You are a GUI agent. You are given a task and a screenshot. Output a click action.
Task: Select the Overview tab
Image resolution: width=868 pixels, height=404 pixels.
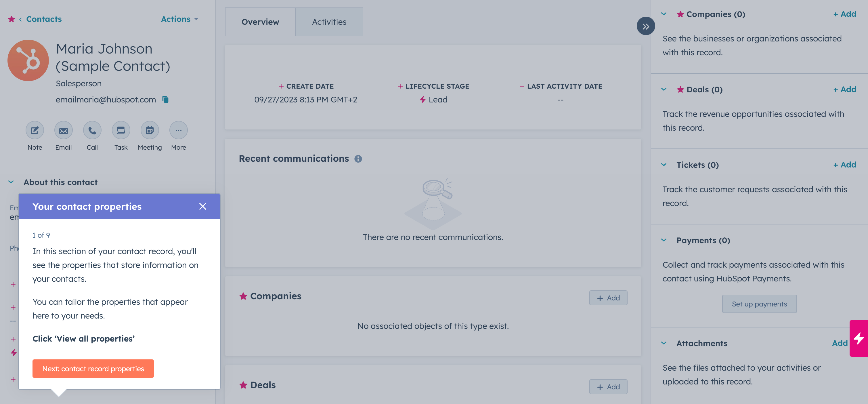click(x=260, y=22)
